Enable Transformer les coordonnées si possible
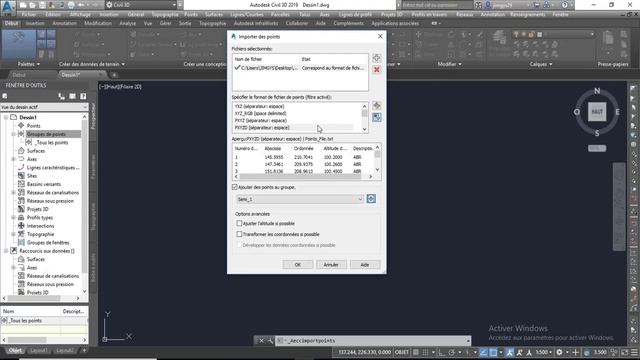640x360 pixels. pyautogui.click(x=239, y=234)
